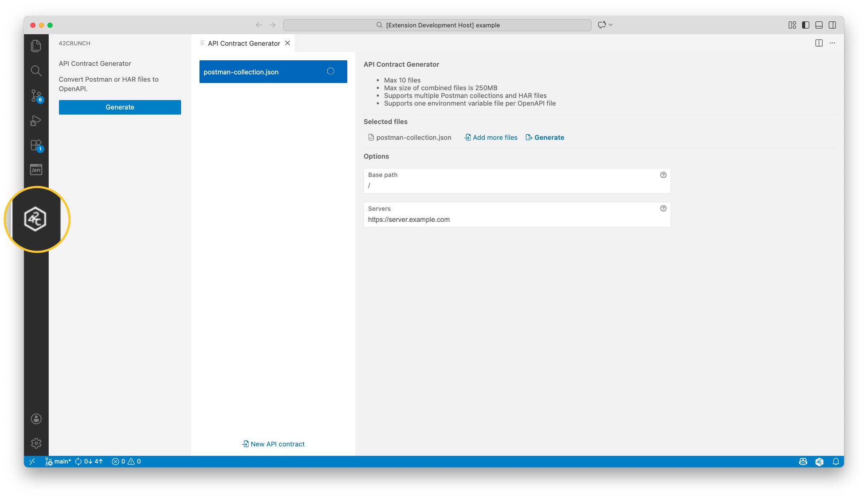This screenshot has height=499, width=868.
Task: Open Source Control showing 6 pending changes
Action: pyautogui.click(x=36, y=96)
